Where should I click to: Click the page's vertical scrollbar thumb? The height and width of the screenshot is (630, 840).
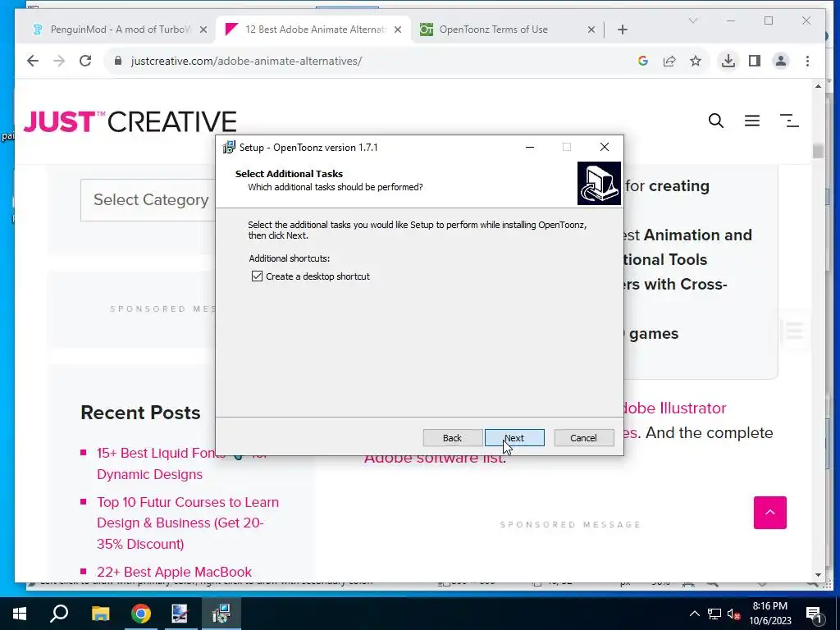pyautogui.click(x=818, y=152)
